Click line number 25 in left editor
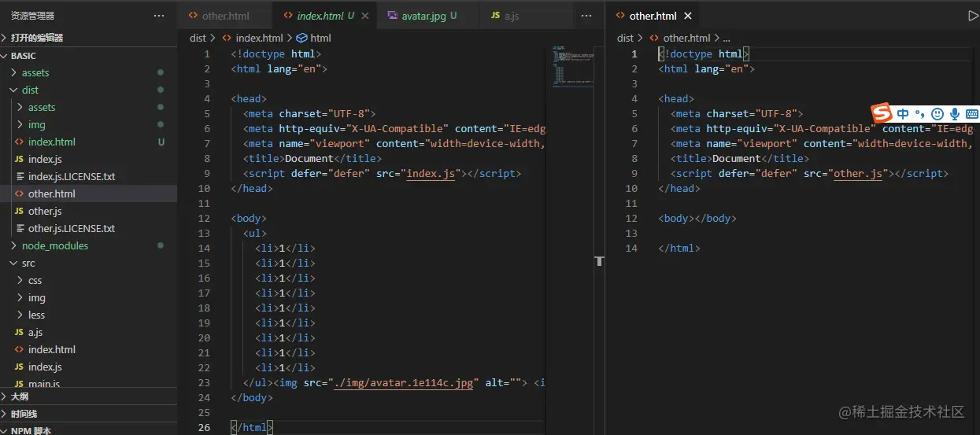This screenshot has height=435, width=980. 204,413
